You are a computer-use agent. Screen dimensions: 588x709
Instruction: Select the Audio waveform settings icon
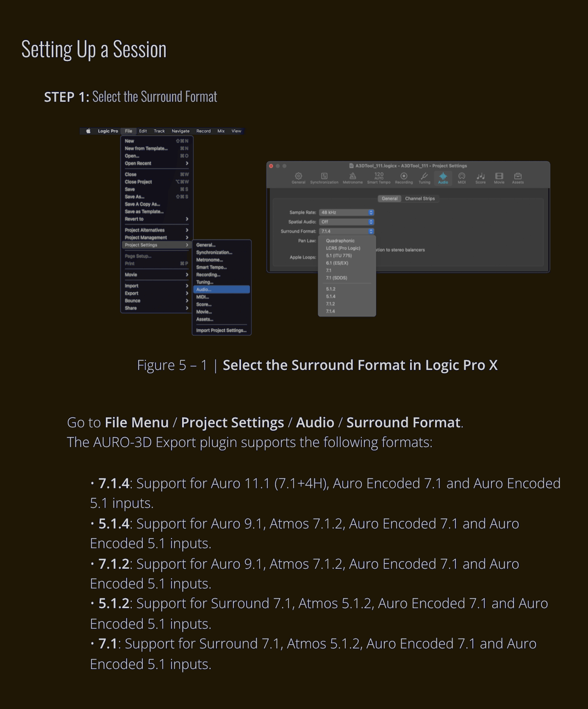point(443,178)
